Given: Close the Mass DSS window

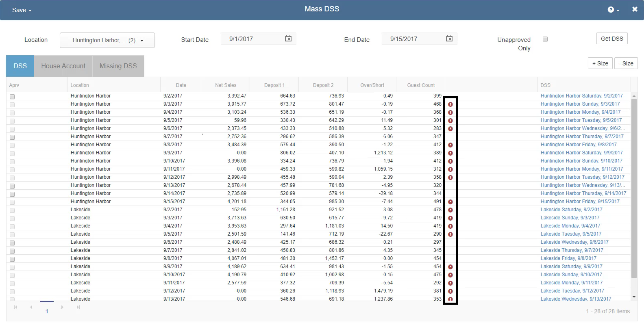Looking at the screenshot, I should (634, 9).
